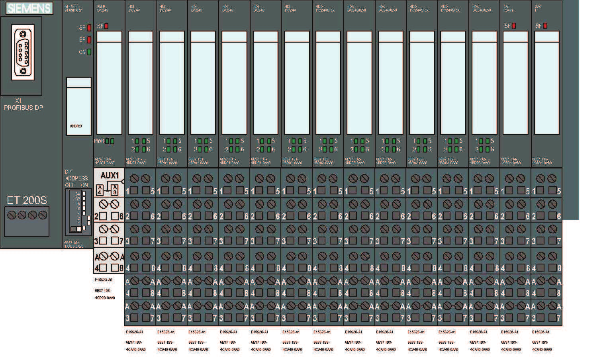Select the PM-E module label strip
Screen dimensions: 611x364
[x=110, y=83]
